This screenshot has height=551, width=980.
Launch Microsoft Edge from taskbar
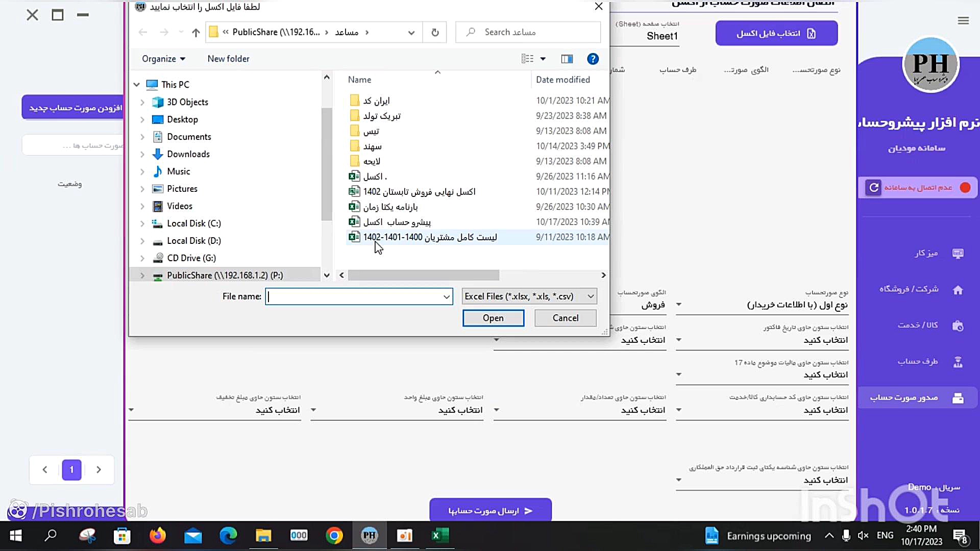tap(228, 536)
